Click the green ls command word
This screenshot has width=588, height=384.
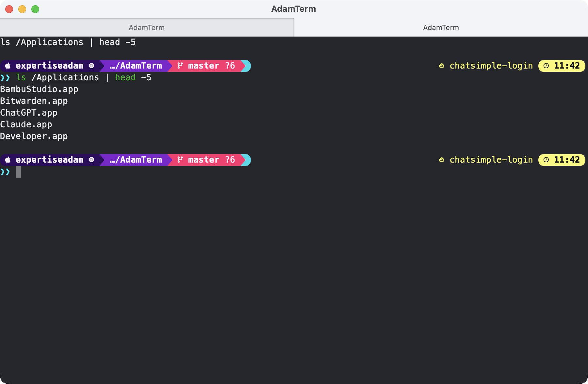click(21, 77)
